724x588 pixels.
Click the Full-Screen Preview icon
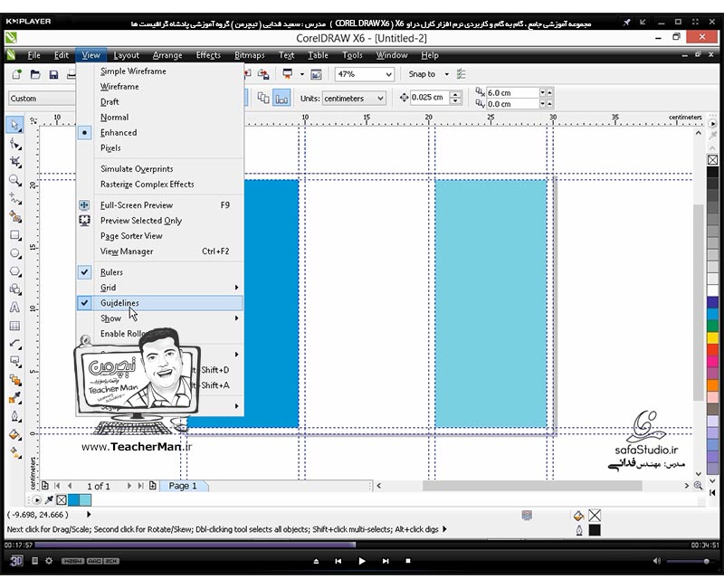pos(84,205)
